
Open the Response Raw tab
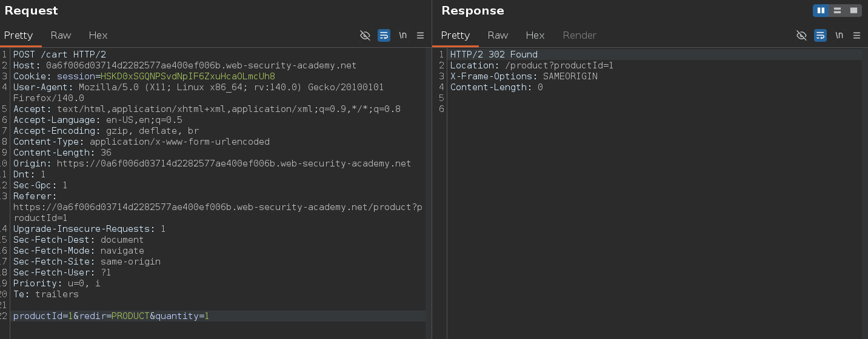498,35
